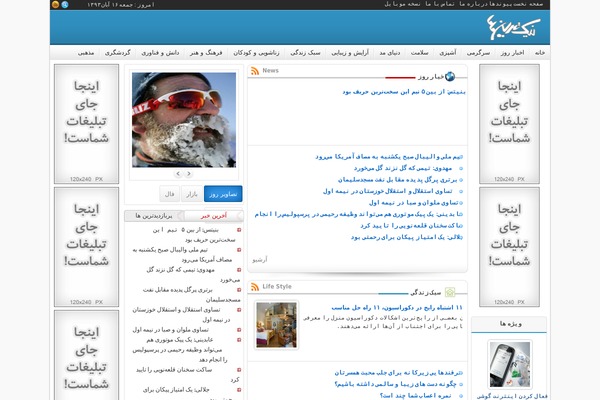Open فرهنگ و هنر menu item

(x=206, y=53)
